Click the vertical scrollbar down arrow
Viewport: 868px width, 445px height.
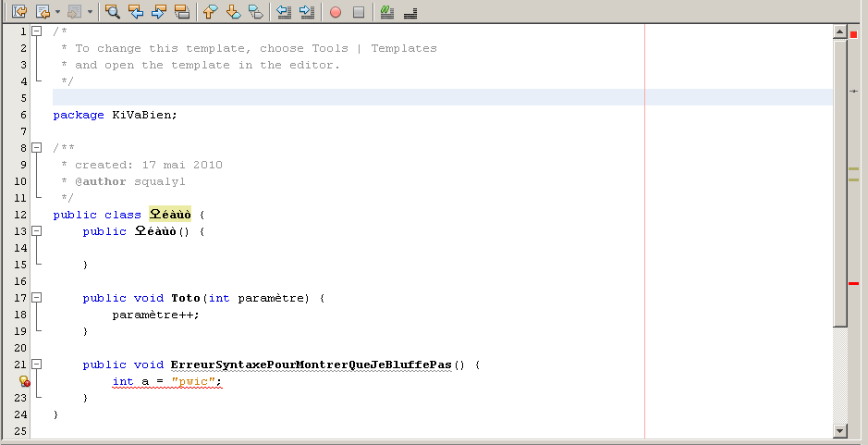[839, 430]
